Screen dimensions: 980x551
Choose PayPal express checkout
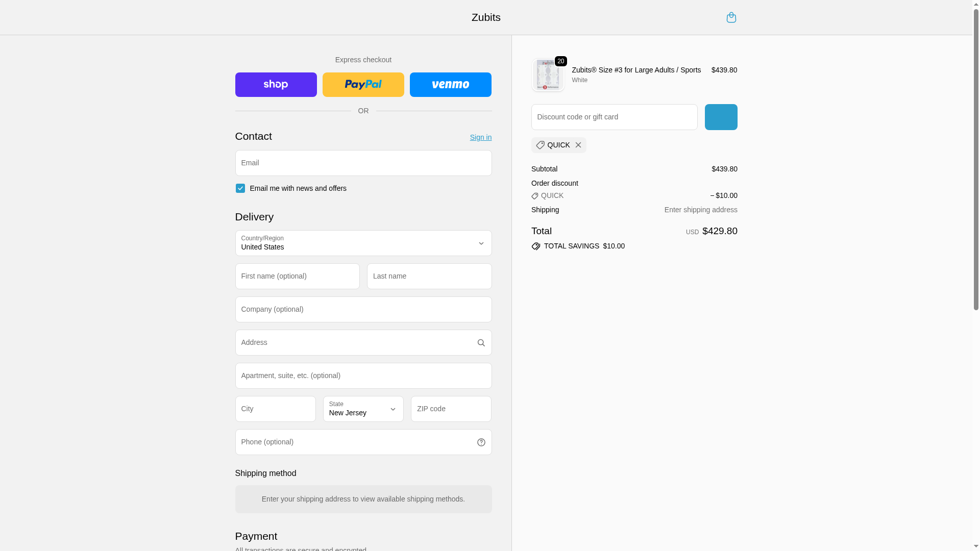click(x=363, y=85)
